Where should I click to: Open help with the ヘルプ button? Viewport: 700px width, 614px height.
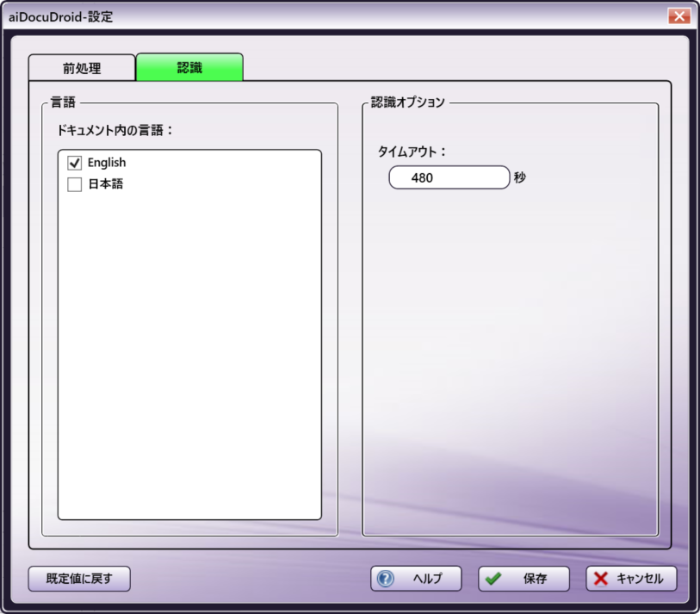click(416, 579)
